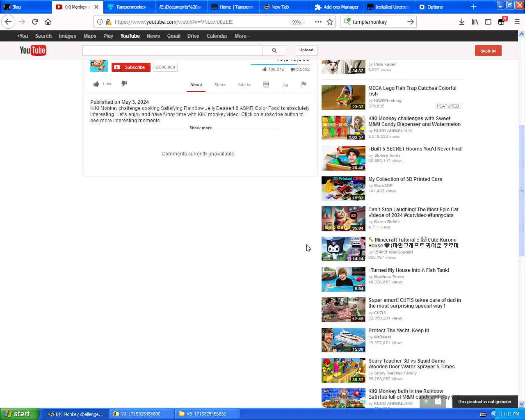Open the More dropdown in Google bar
The height and width of the screenshot is (420, 525).
(x=242, y=36)
